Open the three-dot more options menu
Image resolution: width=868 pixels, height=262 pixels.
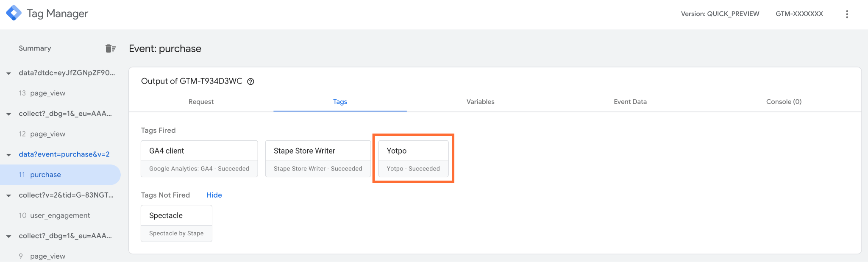pos(847,14)
